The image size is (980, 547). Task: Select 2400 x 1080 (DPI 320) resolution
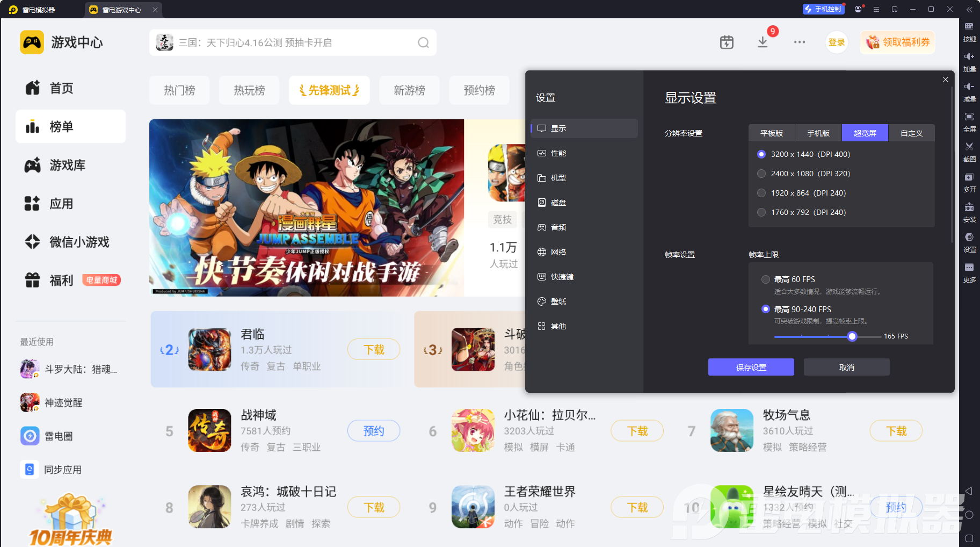[761, 174]
